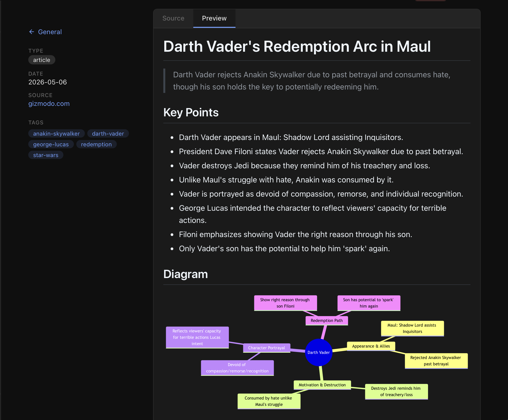Screen dimensions: 508x420
Task: Choose the star-wars tag
Action: (x=46, y=155)
